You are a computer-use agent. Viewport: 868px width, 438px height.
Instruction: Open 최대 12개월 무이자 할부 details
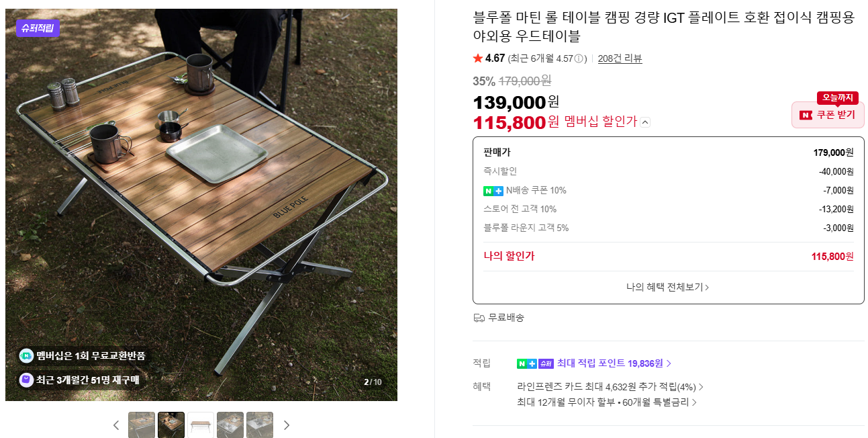tap(607, 402)
